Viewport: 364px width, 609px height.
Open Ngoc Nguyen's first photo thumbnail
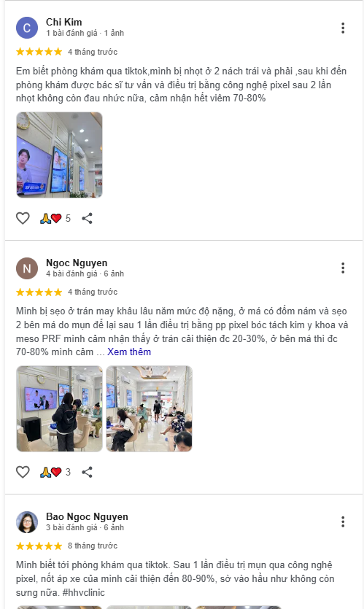point(59,408)
